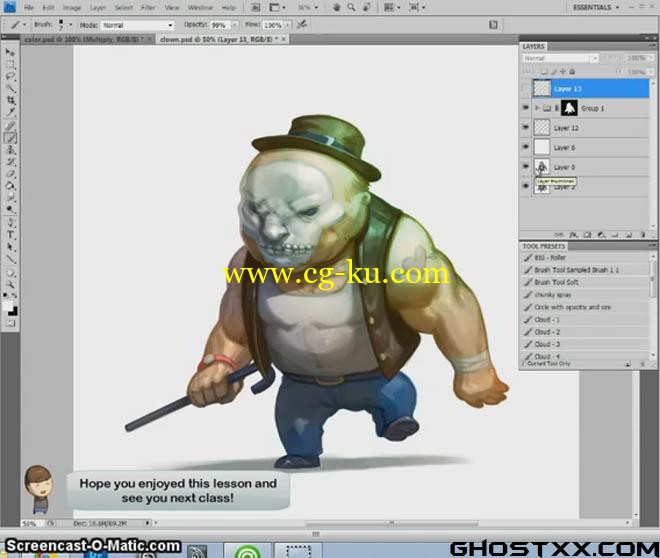Click foreground color swatch
Image resolution: width=660 pixels, height=558 pixels.
coord(7,306)
